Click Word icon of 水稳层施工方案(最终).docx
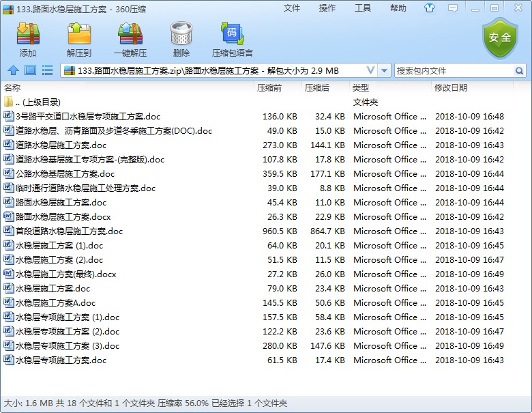Image resolution: width=532 pixels, height=413 pixels. coord(8,274)
